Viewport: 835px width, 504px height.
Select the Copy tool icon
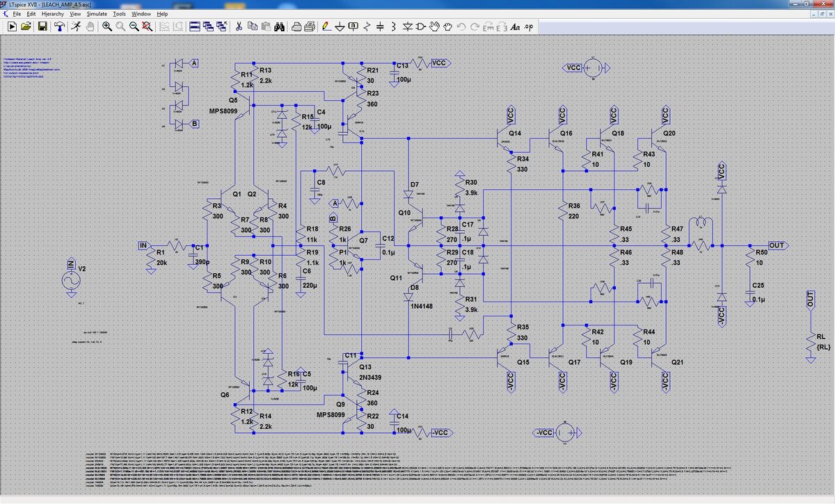[252, 26]
